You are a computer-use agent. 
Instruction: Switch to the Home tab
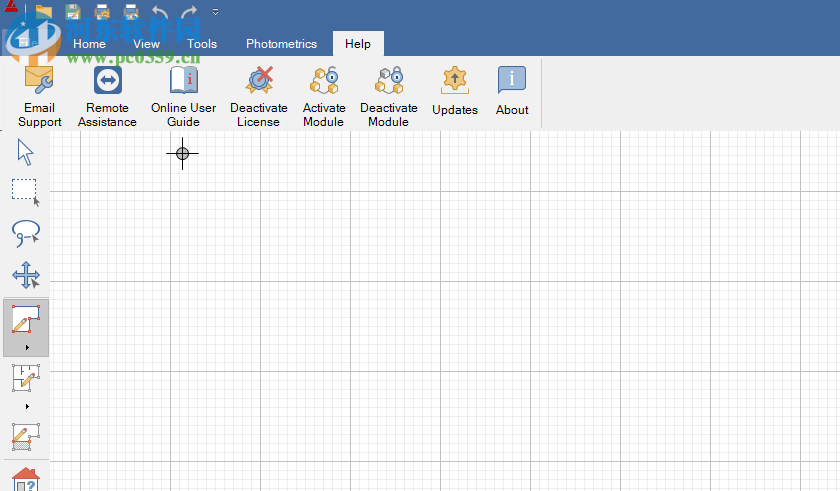coord(89,44)
